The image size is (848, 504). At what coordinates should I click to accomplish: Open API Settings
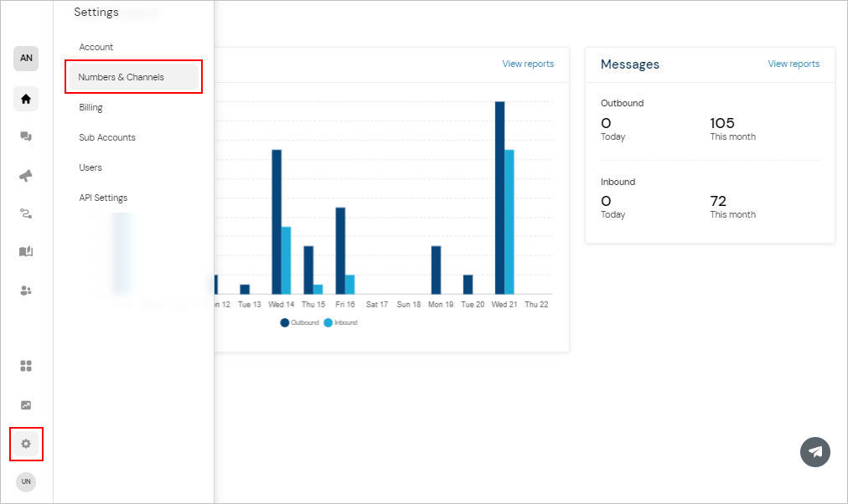(101, 198)
